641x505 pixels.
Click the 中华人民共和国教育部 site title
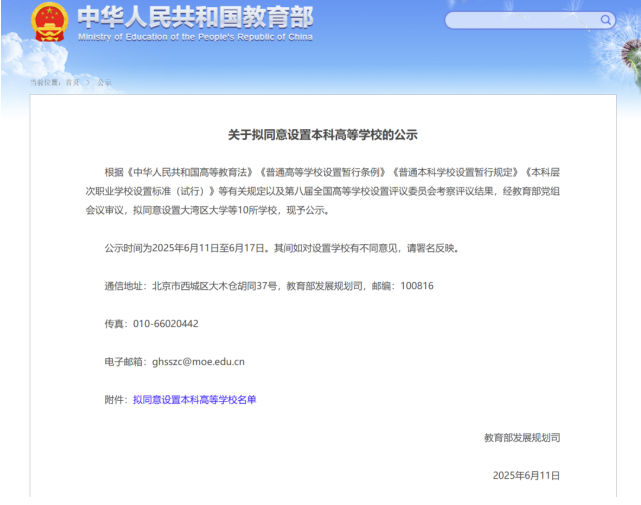pyautogui.click(x=195, y=17)
